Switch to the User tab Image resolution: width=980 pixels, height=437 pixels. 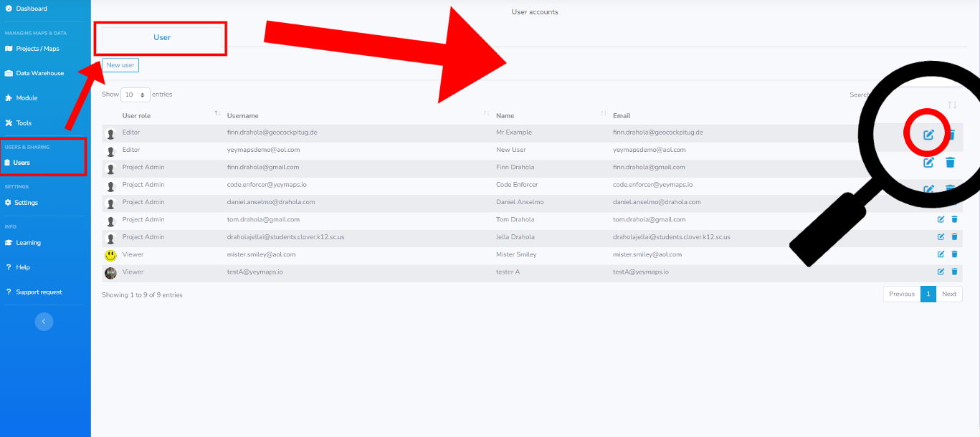(x=162, y=37)
